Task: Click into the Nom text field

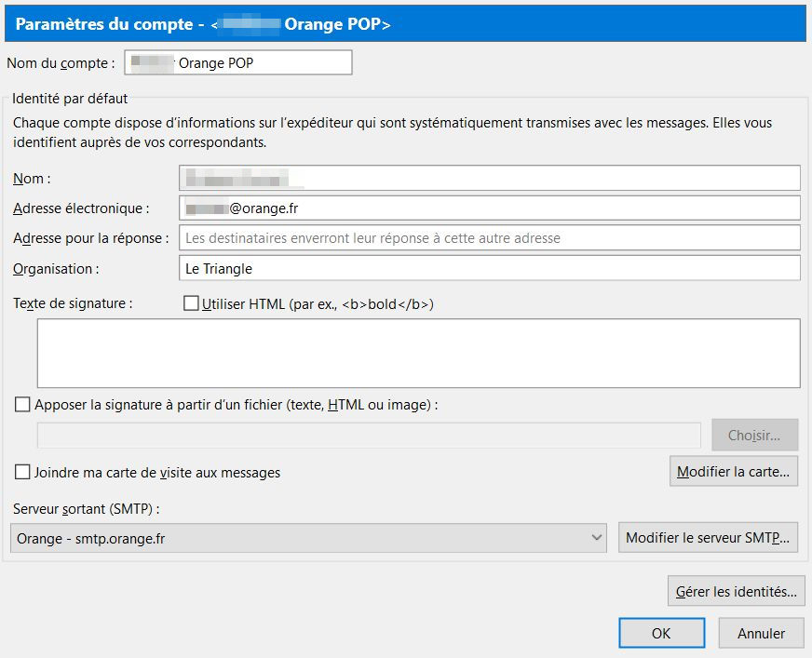Action: point(489,178)
